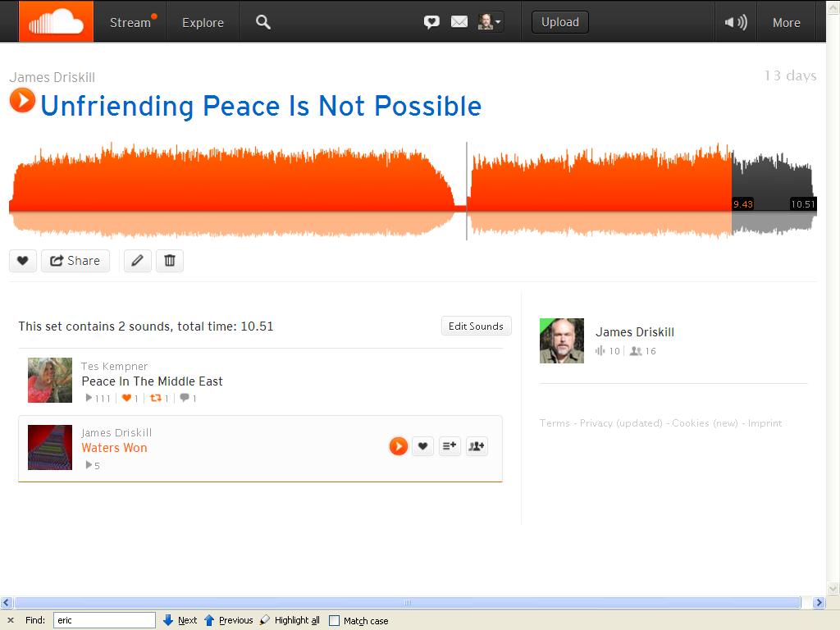Viewport: 840px width, 630px height.
Task: Open Peace In The Middle East track
Action: (152, 381)
